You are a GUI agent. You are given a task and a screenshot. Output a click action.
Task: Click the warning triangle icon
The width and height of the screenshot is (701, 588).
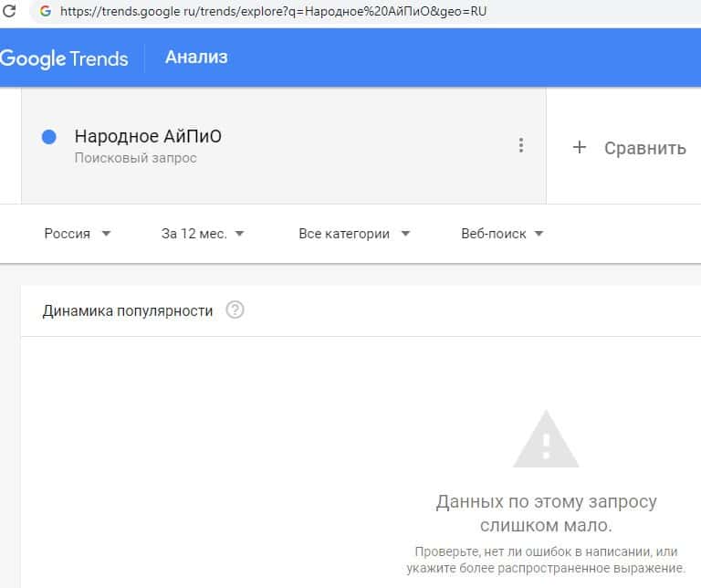coord(546,440)
